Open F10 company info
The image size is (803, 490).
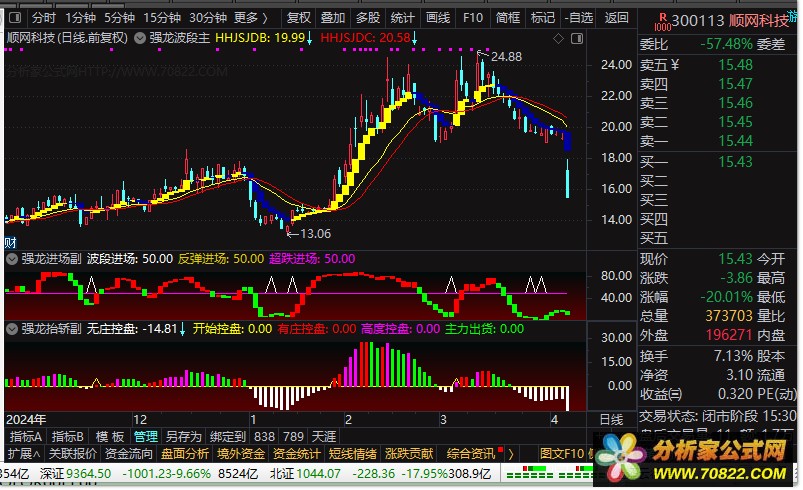coord(473,18)
